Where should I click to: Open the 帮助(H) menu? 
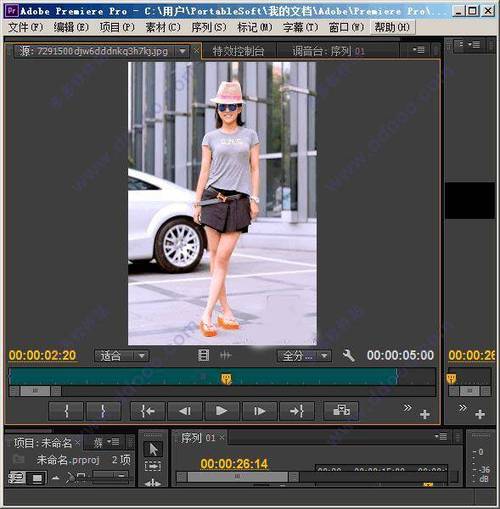(x=392, y=27)
